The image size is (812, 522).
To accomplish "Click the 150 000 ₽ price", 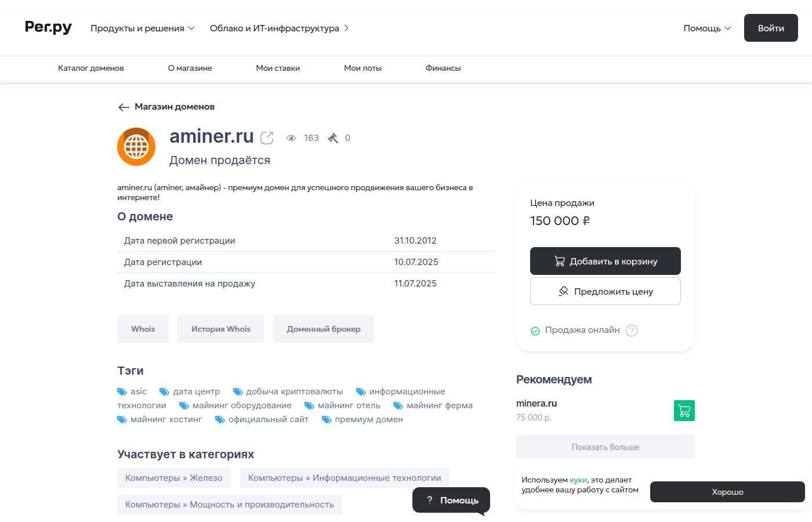I will pos(560,221).
